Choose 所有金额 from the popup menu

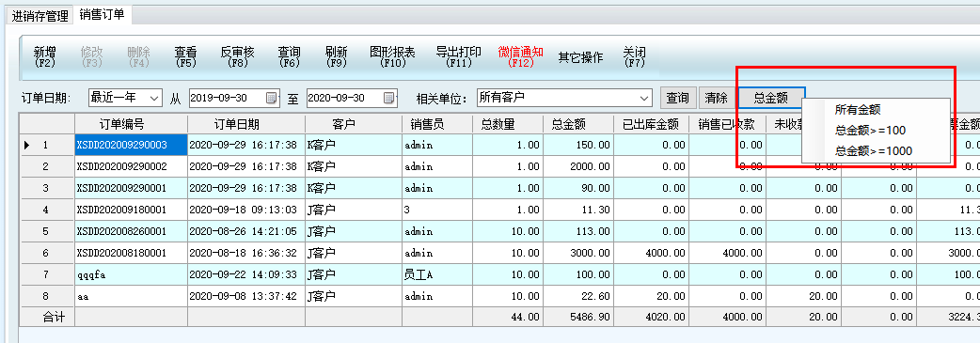click(858, 110)
